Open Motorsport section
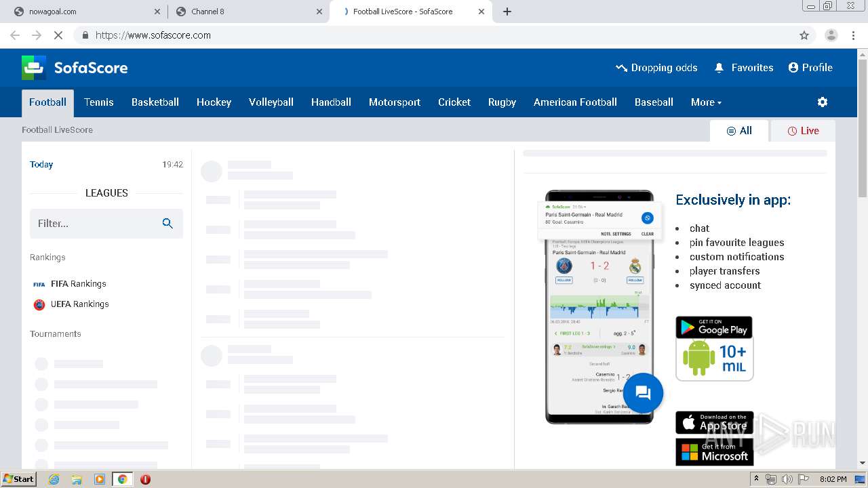 coord(395,102)
